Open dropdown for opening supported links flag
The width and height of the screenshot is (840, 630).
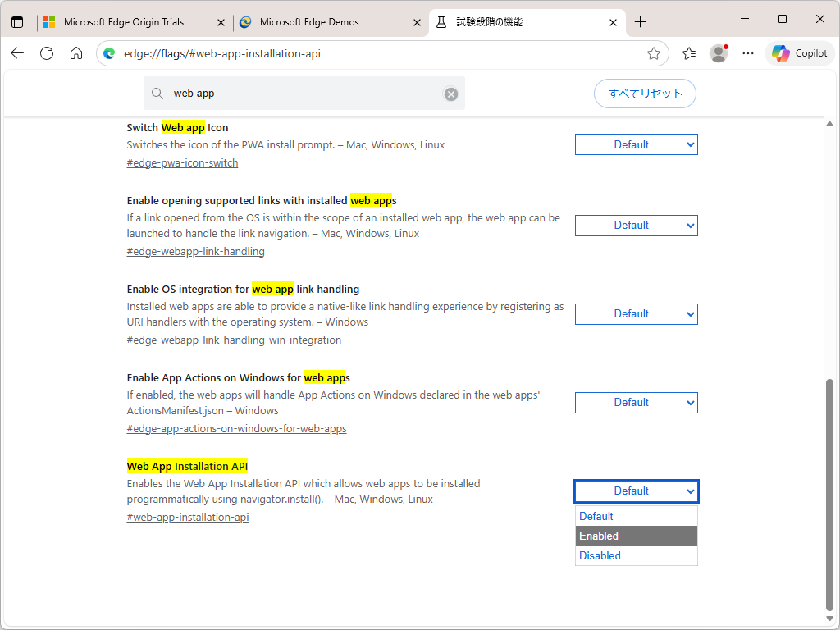coord(637,226)
